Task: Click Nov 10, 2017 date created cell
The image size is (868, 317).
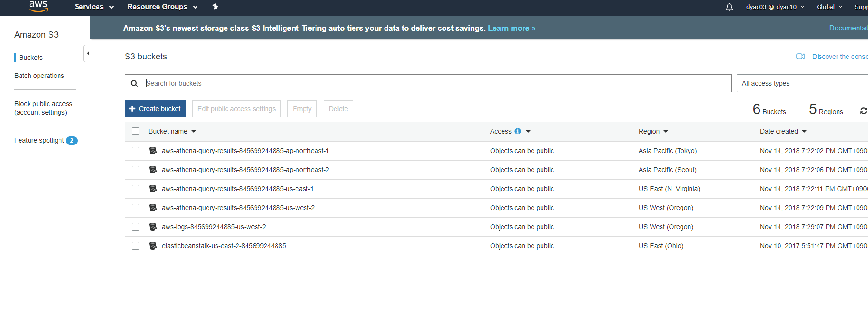Action: coord(814,246)
